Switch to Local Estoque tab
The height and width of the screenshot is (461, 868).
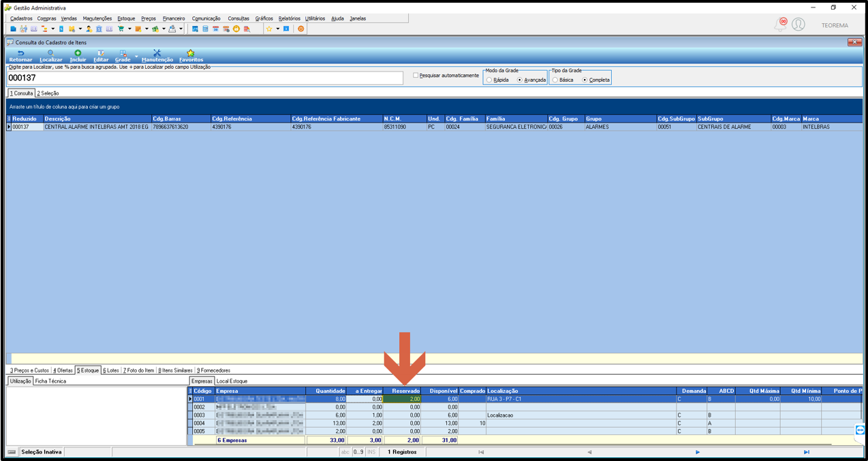tap(232, 381)
